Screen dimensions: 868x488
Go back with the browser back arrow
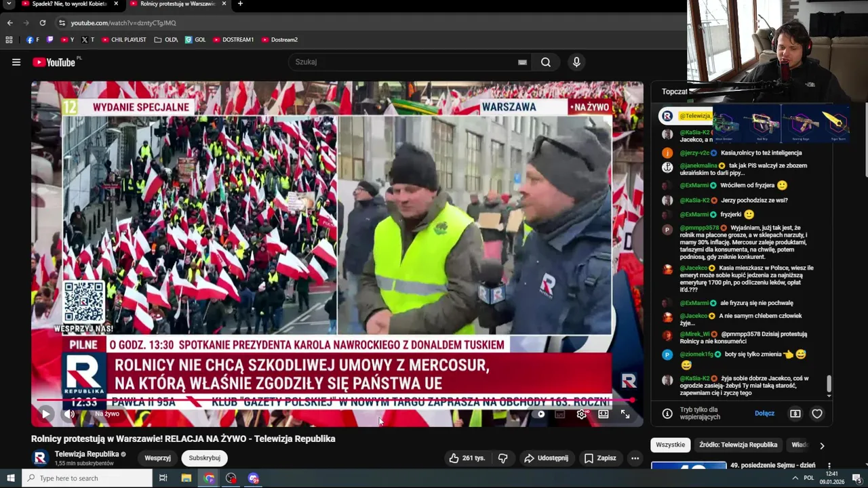click(9, 23)
